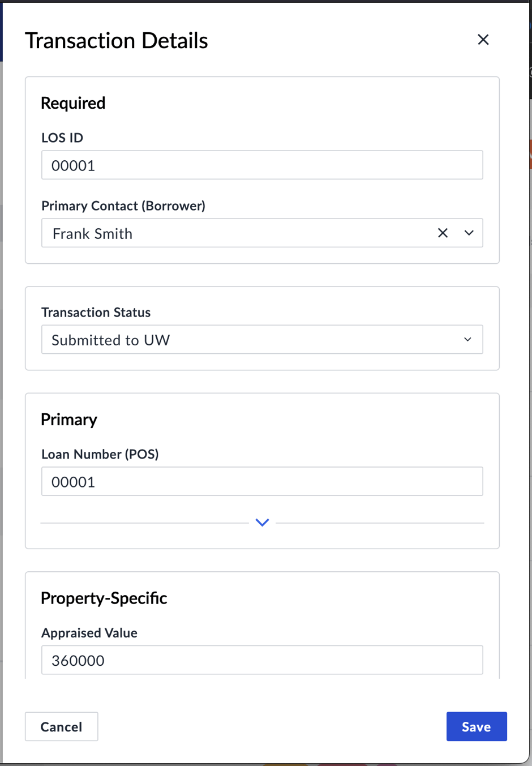Click the Save button
The image size is (532, 766).
coord(476,726)
